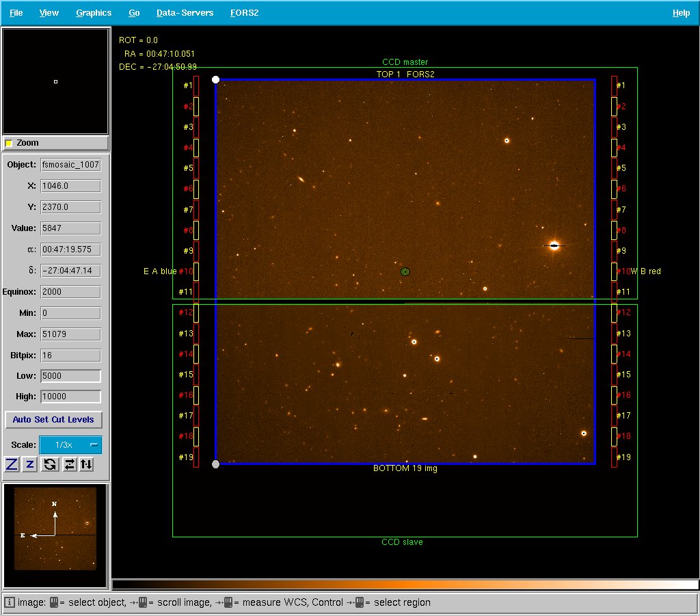The width and height of the screenshot is (700, 616).
Task: Click the Low cut level input field
Action: coord(70,376)
